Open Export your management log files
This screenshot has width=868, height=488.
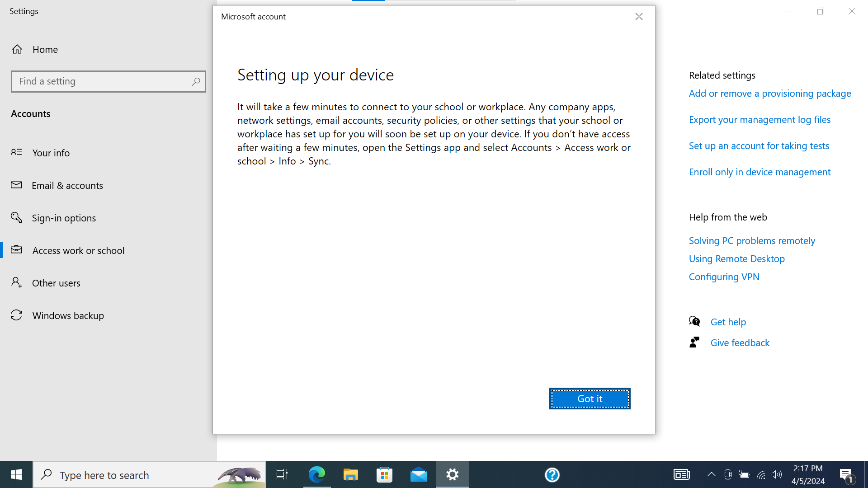coord(759,120)
